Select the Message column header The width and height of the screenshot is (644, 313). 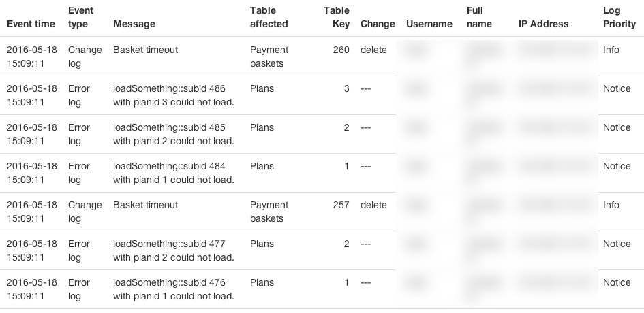(x=134, y=24)
